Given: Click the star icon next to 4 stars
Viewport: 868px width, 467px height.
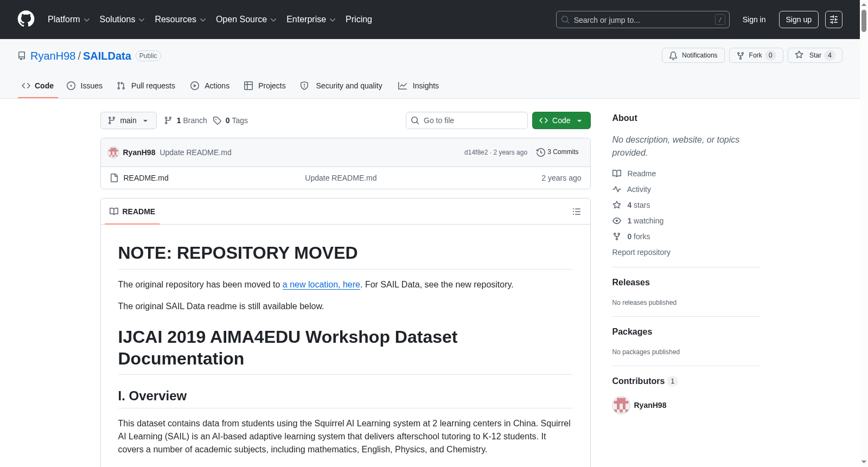Looking at the screenshot, I should (x=617, y=205).
